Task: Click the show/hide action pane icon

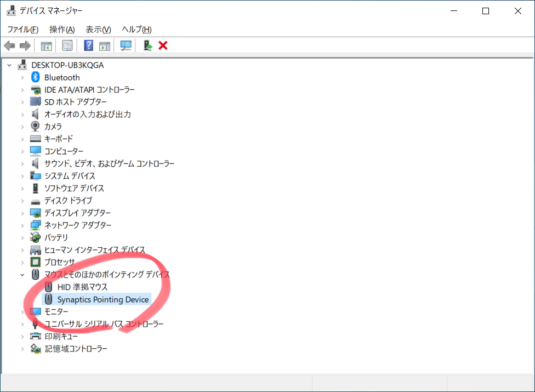Action: point(105,46)
